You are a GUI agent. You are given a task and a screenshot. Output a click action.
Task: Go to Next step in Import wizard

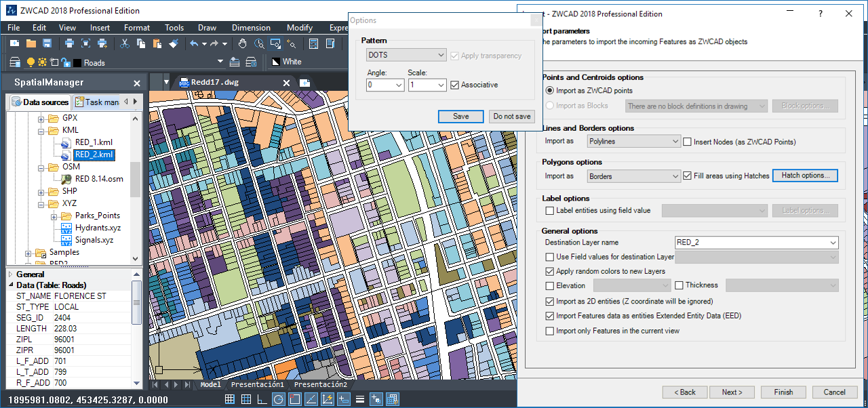[x=732, y=392]
